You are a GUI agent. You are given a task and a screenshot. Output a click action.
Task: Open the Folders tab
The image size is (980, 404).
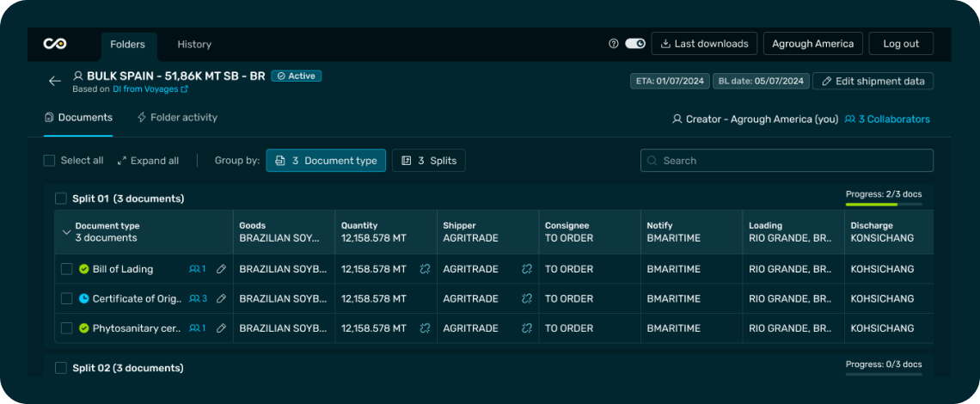127,45
